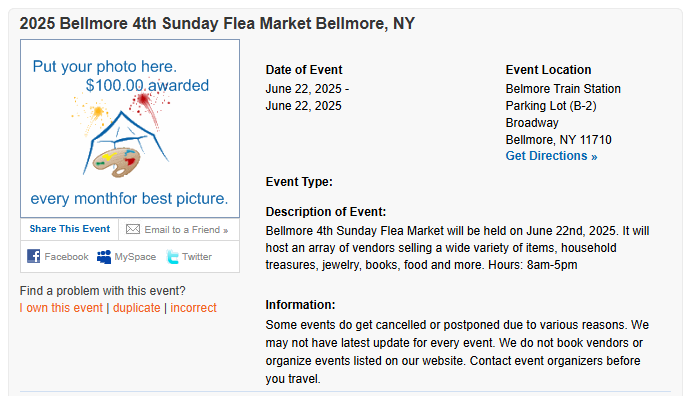
Task: Click the MySpace people icon
Action: 104,256
